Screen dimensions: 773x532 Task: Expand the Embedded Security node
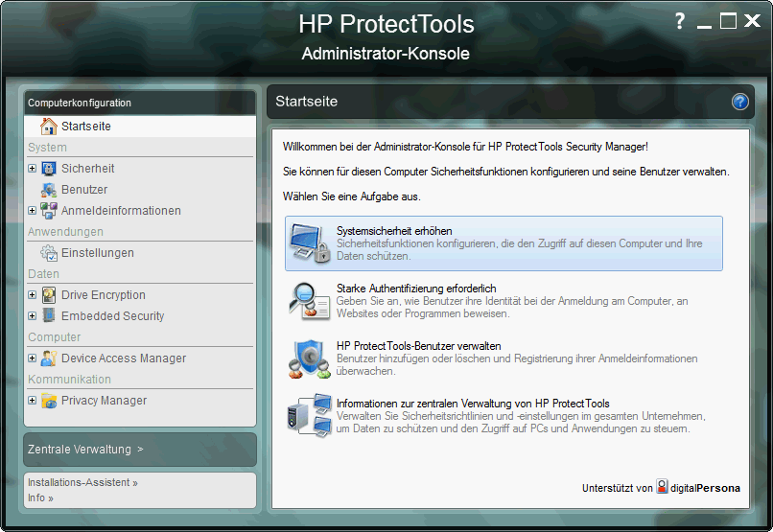(x=32, y=315)
